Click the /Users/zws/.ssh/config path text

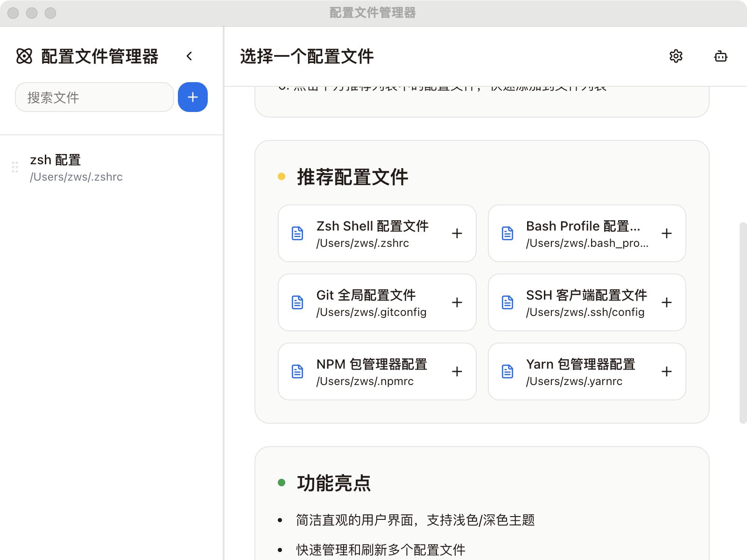point(585,312)
